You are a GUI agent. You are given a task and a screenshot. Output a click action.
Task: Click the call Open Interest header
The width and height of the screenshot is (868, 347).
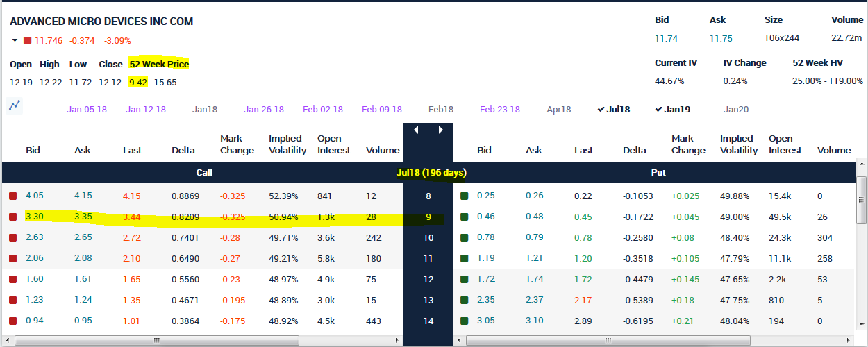pos(333,144)
